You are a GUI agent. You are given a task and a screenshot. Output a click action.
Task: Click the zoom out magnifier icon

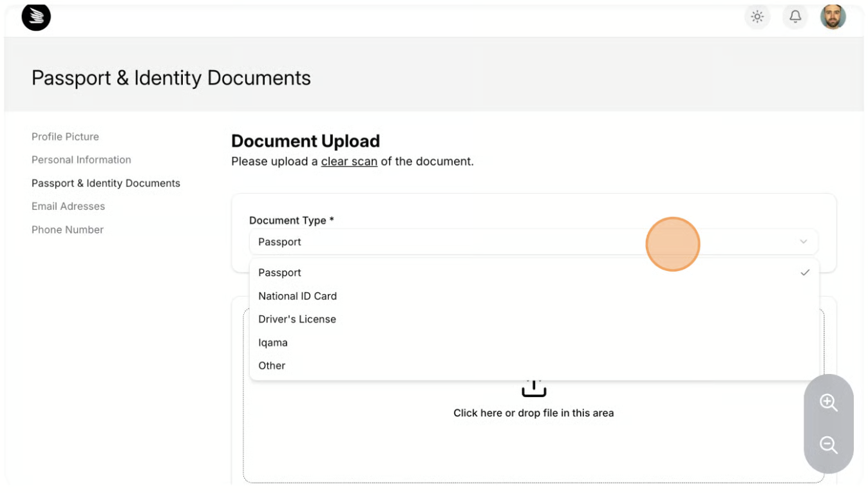(x=828, y=445)
